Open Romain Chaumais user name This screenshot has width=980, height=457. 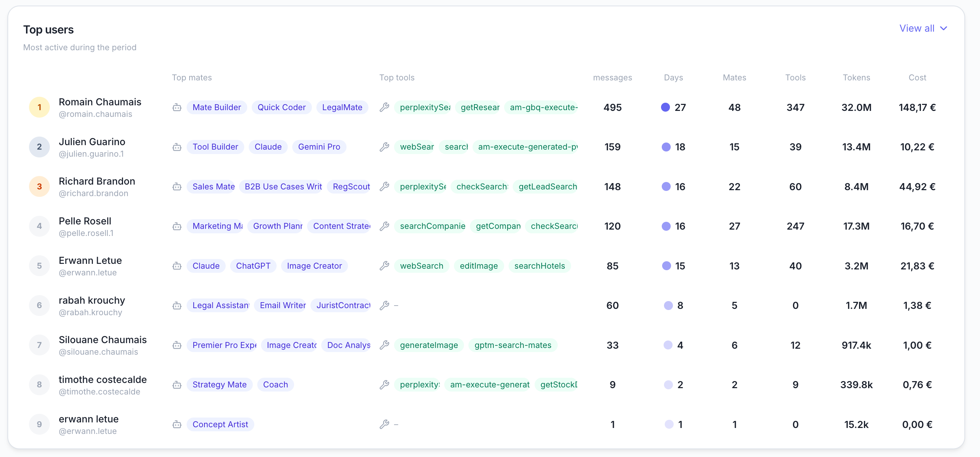100,102
